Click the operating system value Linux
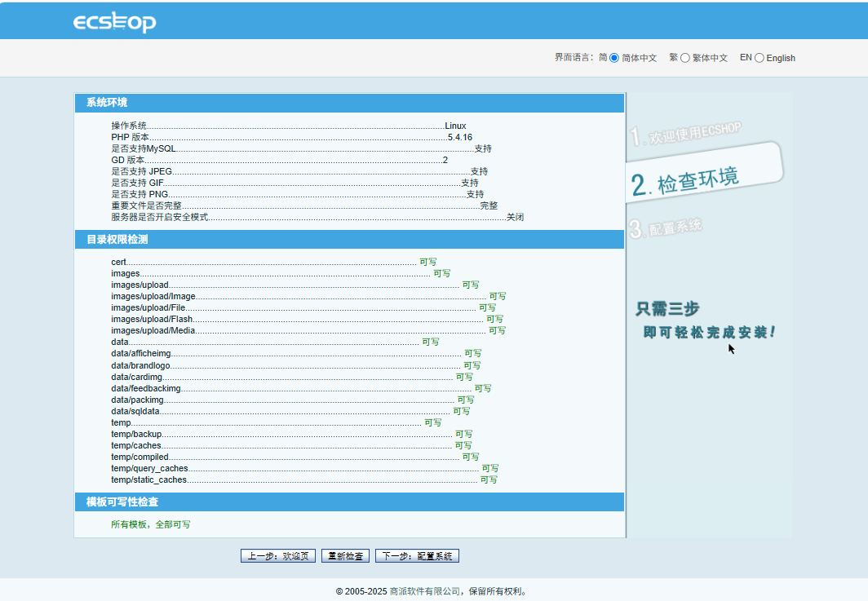This screenshot has width=868, height=601. (x=455, y=126)
